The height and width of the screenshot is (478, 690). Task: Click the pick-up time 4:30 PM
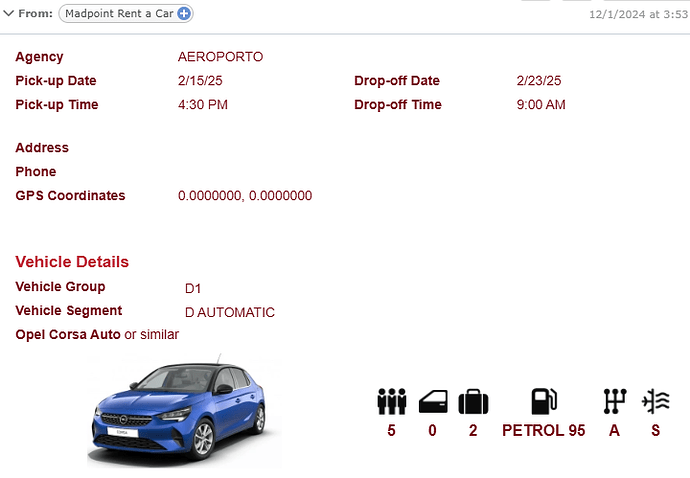tap(203, 105)
